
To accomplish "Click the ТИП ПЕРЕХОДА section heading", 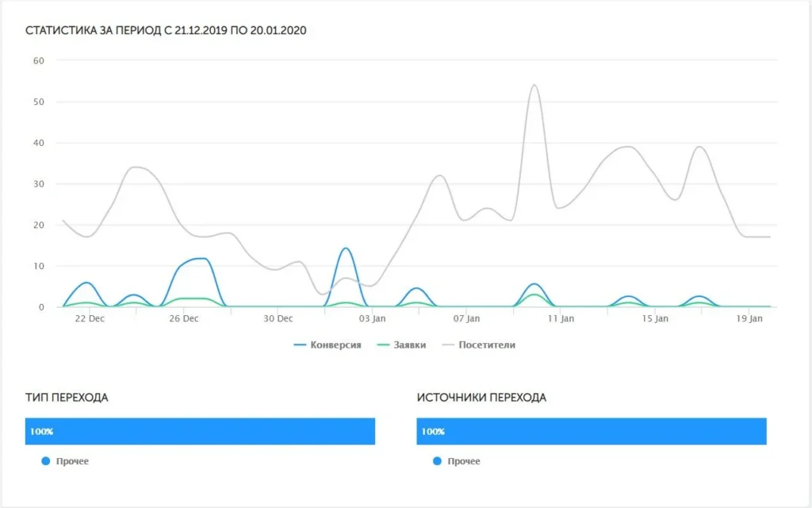I will (x=67, y=398).
